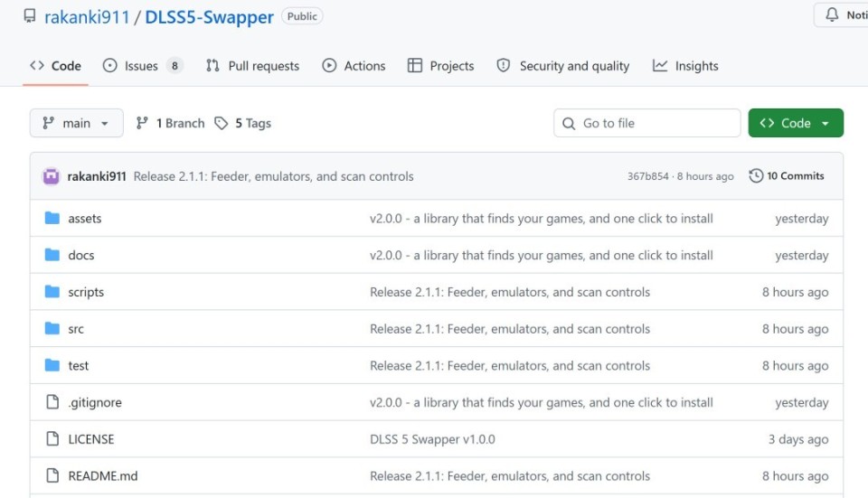Click "3 days ago" timestamp on LICENSE row
The width and height of the screenshot is (868, 498).
pyautogui.click(x=798, y=439)
